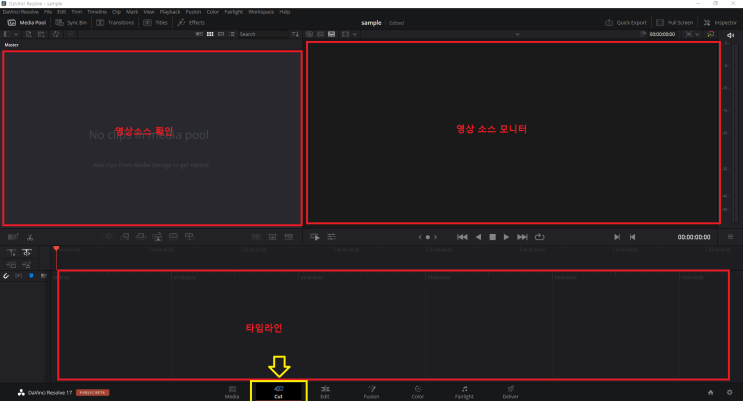Expand the timeline selector dropdown
This screenshot has height=401, width=743.
pos(517,34)
